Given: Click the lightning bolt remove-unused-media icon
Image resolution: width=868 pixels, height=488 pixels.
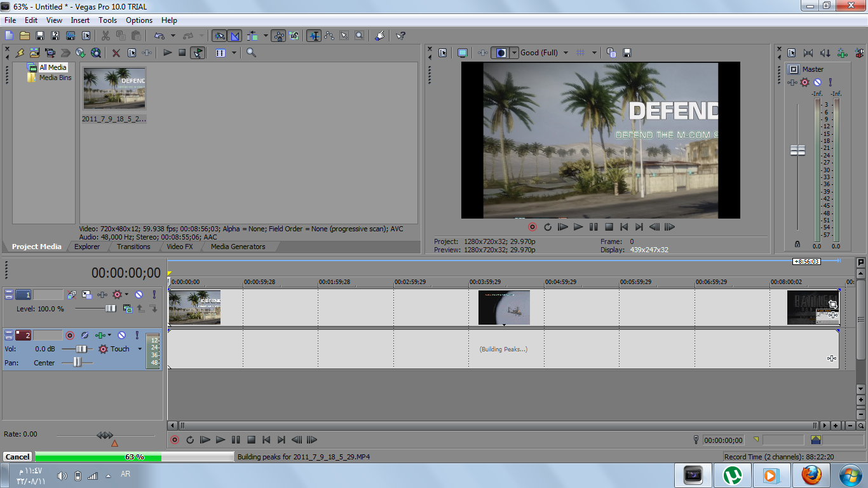Looking at the screenshot, I should coord(20,53).
